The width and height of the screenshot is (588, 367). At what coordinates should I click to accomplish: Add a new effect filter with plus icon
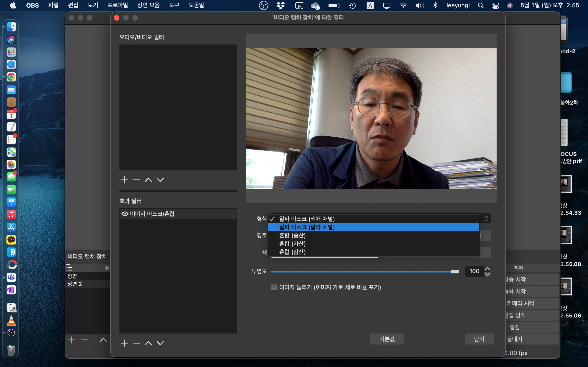click(x=124, y=343)
